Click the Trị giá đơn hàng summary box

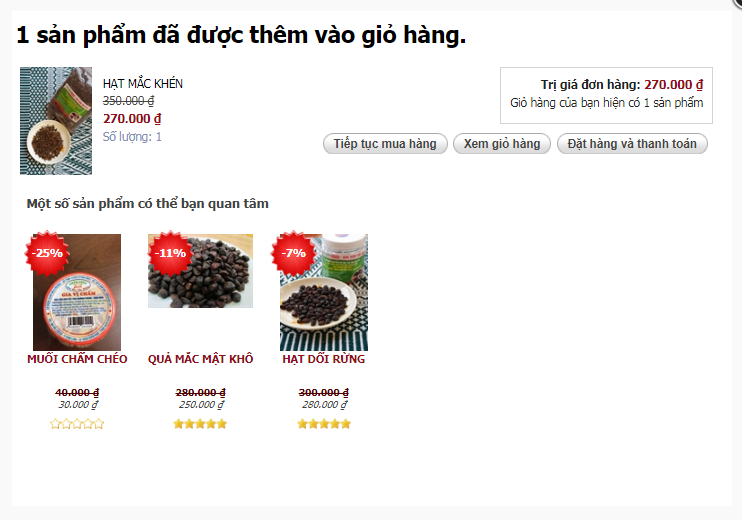point(606,95)
